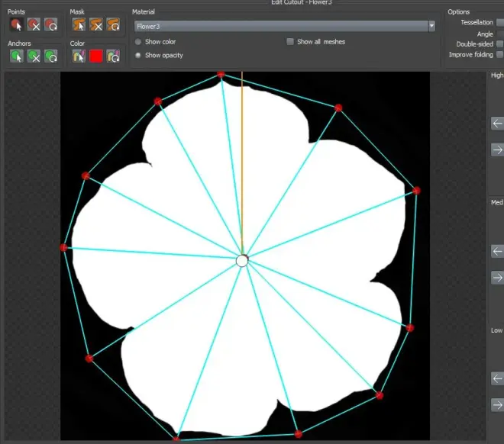This screenshot has height=444, width=504.
Task: Click the Med left arrow button
Action: pyautogui.click(x=497, y=251)
